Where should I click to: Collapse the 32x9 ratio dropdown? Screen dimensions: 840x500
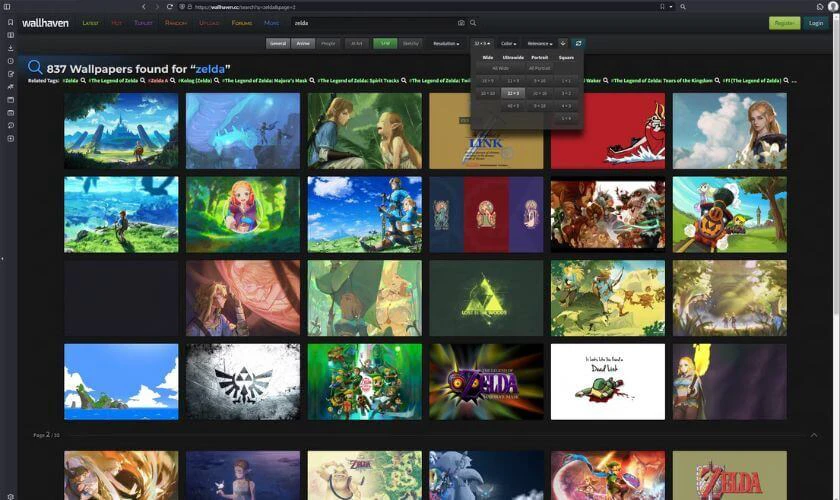[x=482, y=43]
